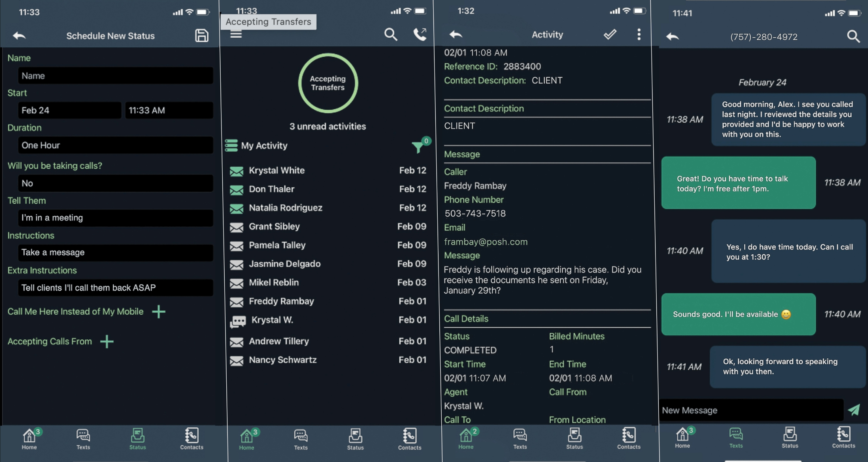Change 'Will you be taking calls?' No selector
This screenshot has height=462, width=868.
[x=116, y=183]
